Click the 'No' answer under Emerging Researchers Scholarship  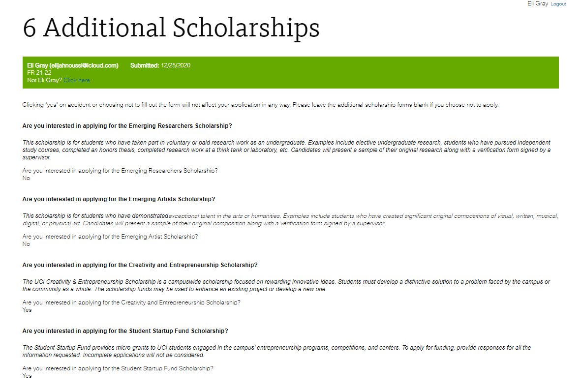tap(26, 179)
